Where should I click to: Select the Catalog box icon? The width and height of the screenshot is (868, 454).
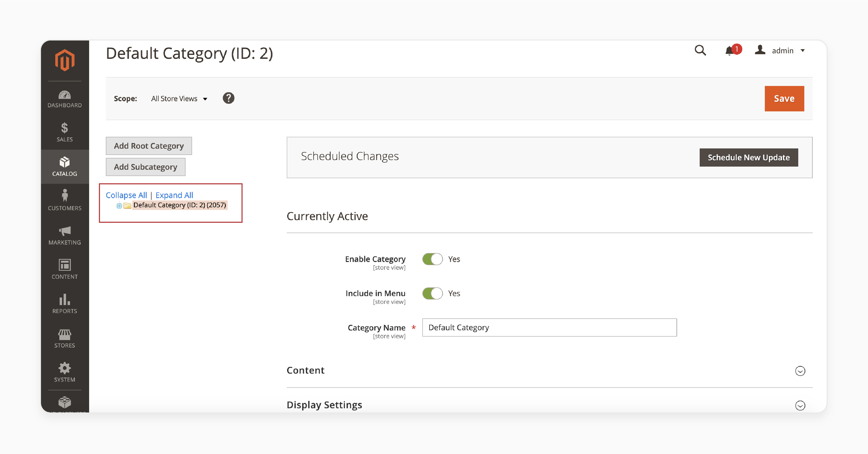pos(65,162)
